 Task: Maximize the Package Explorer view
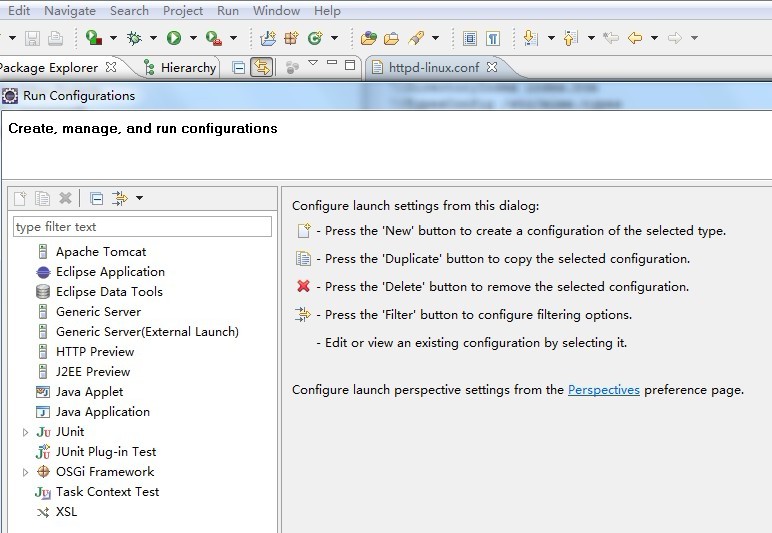coord(350,64)
